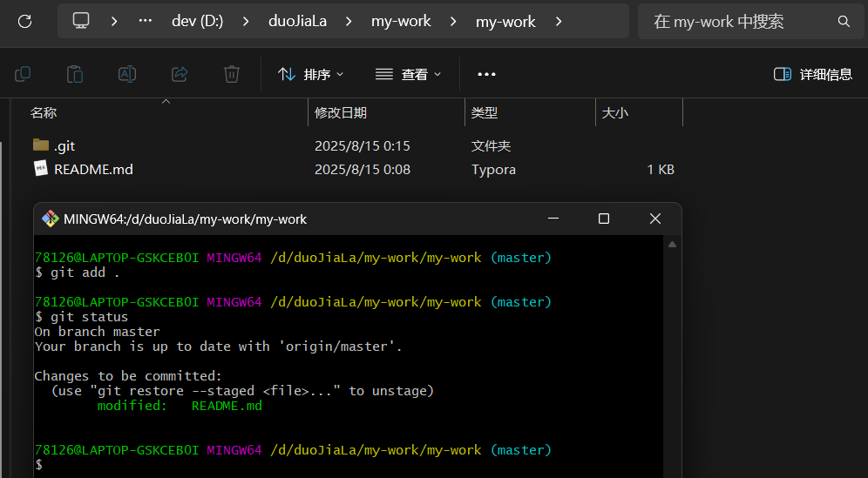Close the MINGW64 terminal window

tap(654, 219)
